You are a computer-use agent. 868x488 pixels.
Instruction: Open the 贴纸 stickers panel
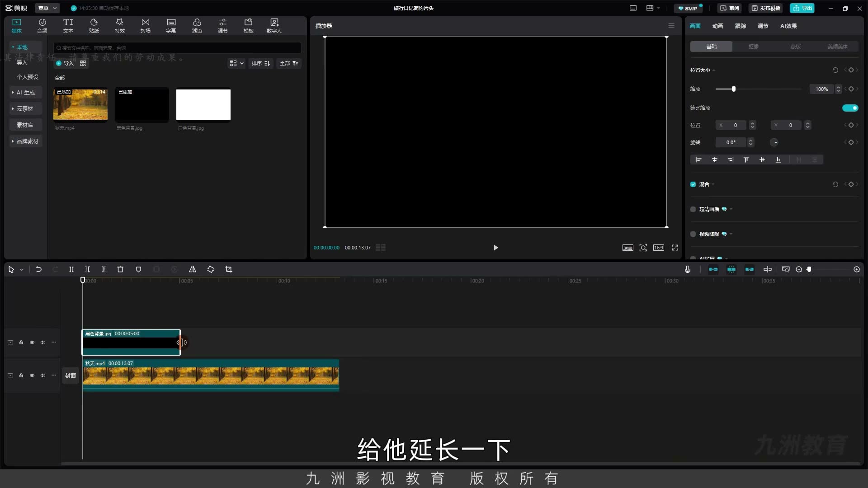click(94, 26)
